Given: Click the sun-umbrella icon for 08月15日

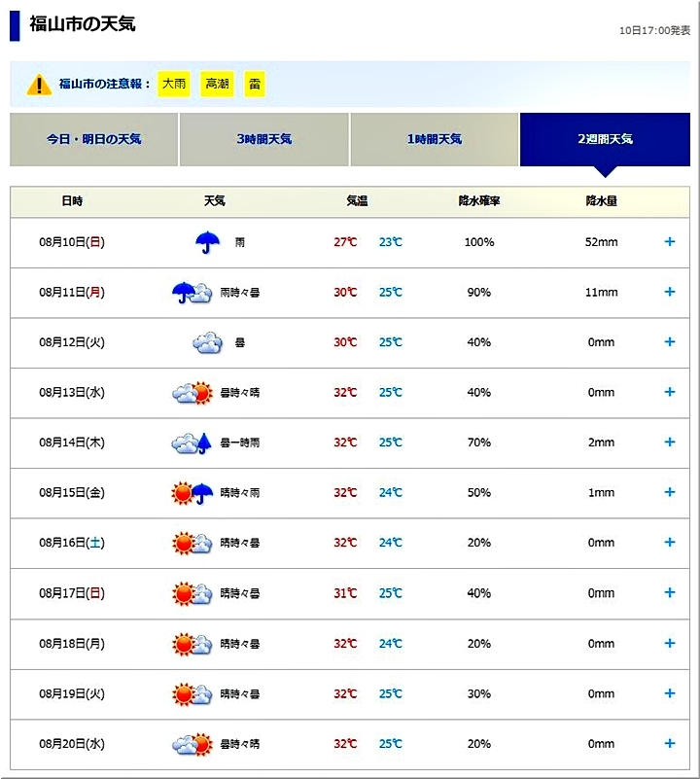Looking at the screenshot, I should pos(192,493).
